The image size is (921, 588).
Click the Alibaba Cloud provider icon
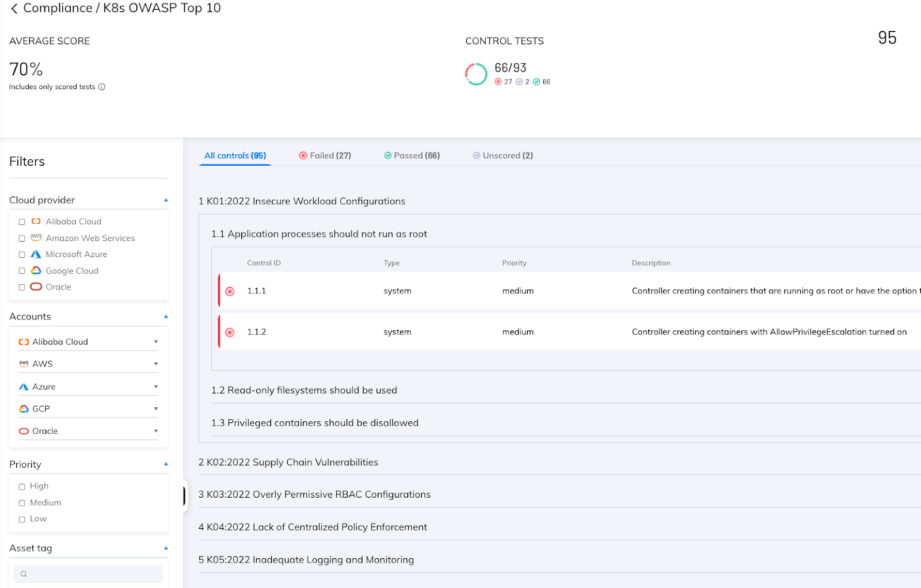tap(36, 221)
